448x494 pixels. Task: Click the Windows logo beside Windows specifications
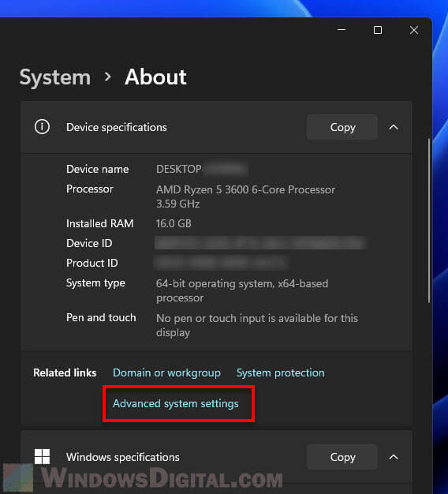[x=42, y=456]
